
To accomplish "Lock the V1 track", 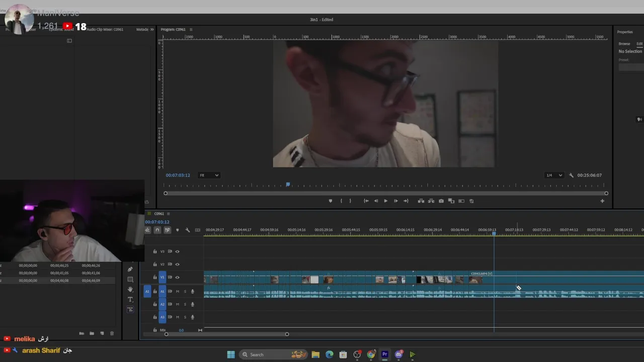I will pos(155,278).
